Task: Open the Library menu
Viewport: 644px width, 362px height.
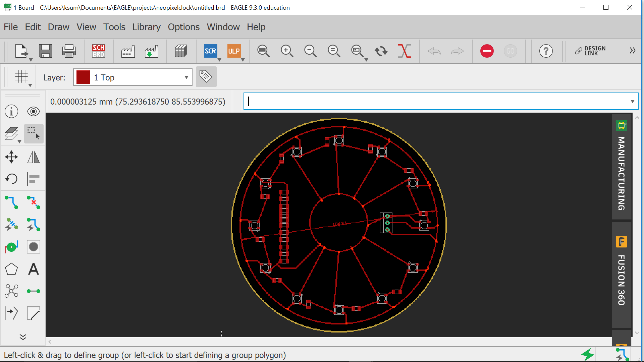Action: (x=146, y=27)
